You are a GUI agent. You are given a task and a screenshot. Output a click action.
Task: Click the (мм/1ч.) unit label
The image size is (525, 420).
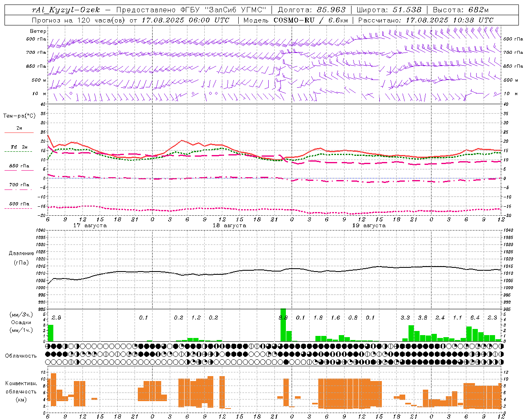[x=21, y=330]
